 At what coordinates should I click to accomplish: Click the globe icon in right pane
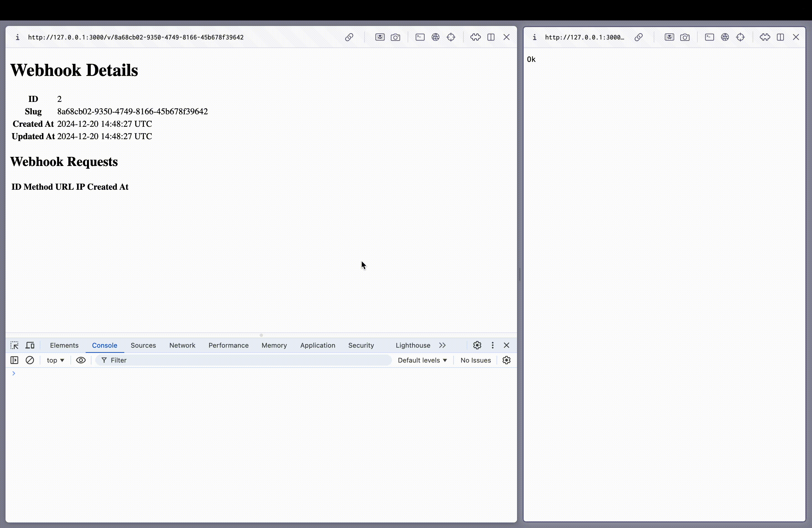725,37
